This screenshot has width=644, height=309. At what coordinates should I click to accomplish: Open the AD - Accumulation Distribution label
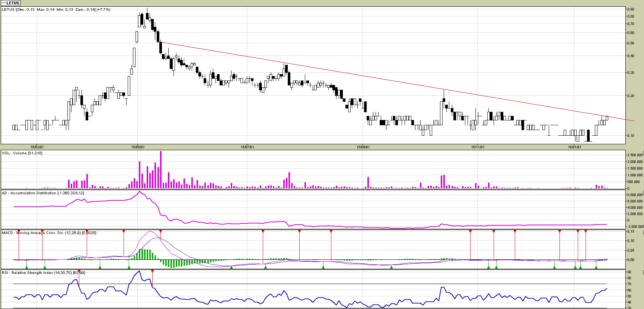(x=43, y=193)
